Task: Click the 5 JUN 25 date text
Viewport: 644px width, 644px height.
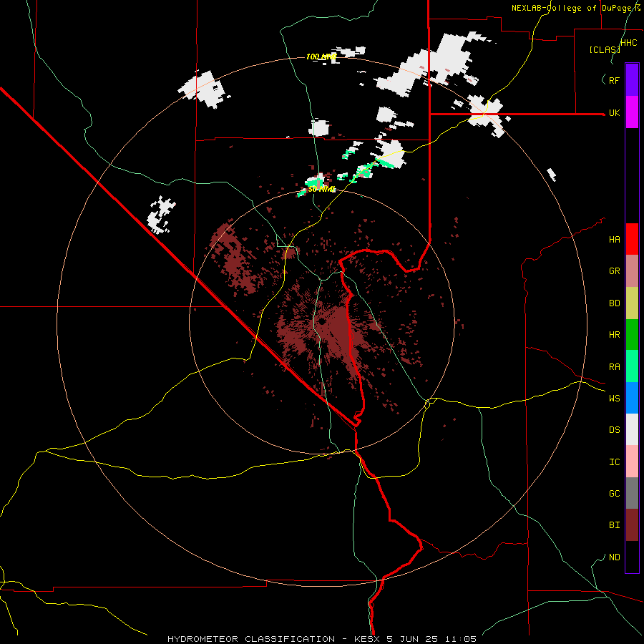Action: pos(412,639)
